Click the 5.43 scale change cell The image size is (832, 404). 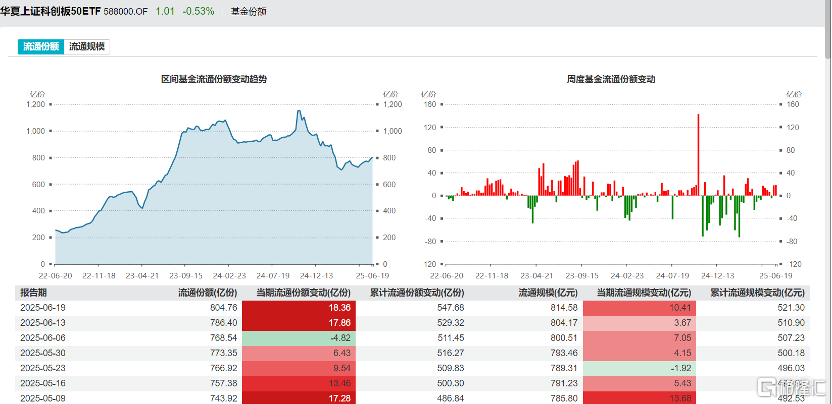click(639, 383)
